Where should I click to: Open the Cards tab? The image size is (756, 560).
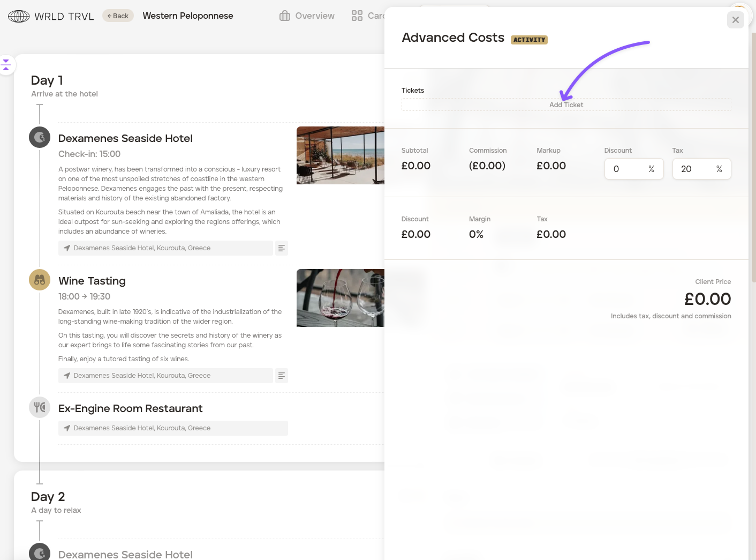368,16
